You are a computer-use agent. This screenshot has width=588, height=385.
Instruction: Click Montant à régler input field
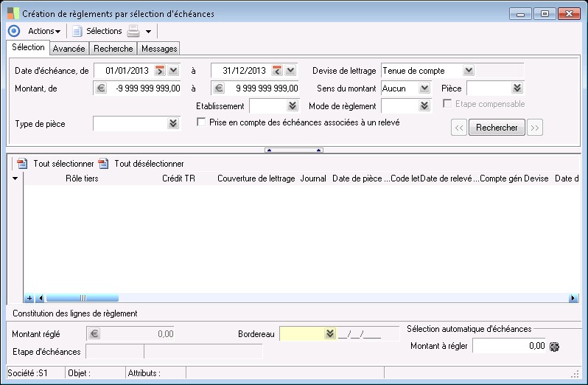click(509, 346)
